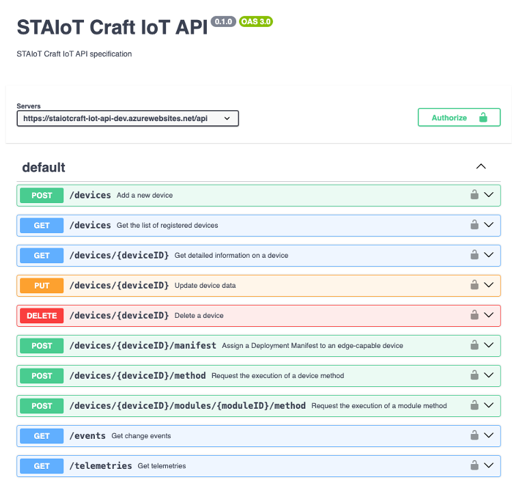Click 'Get telemetries' description

tap(162, 466)
